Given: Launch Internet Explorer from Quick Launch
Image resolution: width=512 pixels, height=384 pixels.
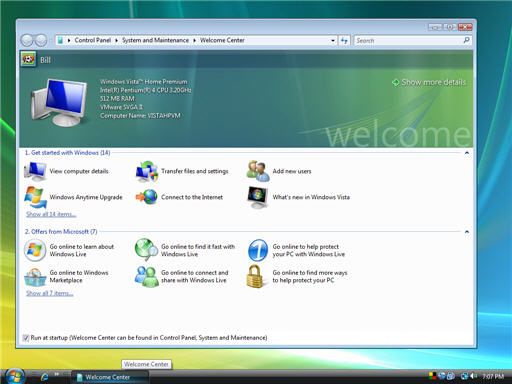Looking at the screenshot, I should tap(44, 377).
